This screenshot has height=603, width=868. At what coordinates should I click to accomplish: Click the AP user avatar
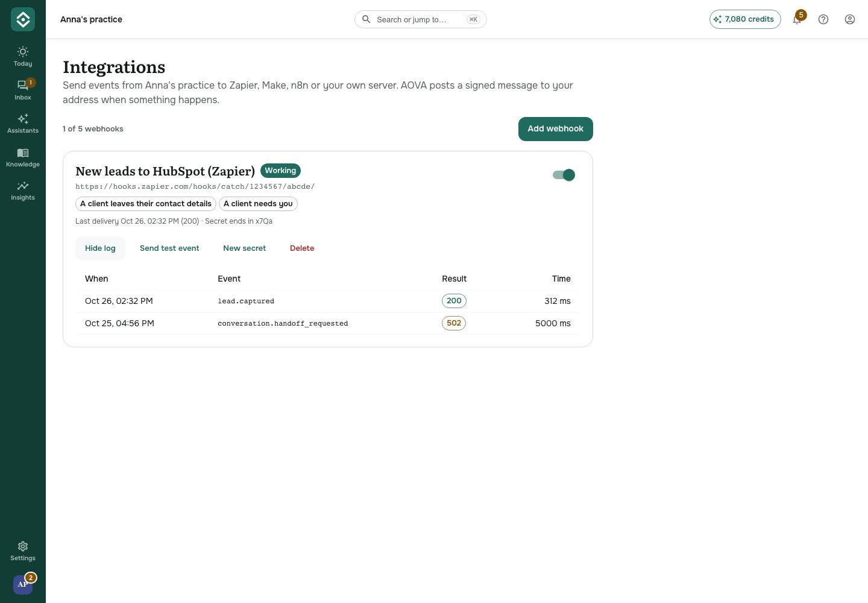[x=23, y=584]
